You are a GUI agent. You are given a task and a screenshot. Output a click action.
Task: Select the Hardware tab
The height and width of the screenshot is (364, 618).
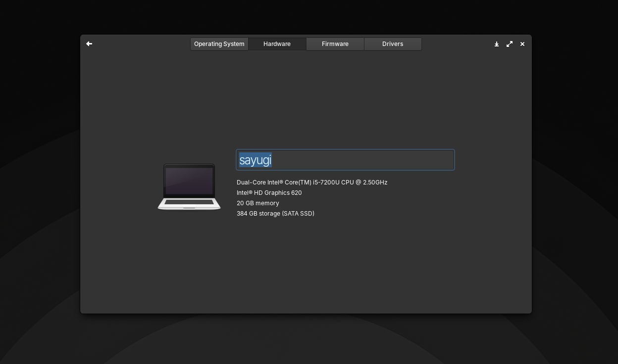click(277, 44)
